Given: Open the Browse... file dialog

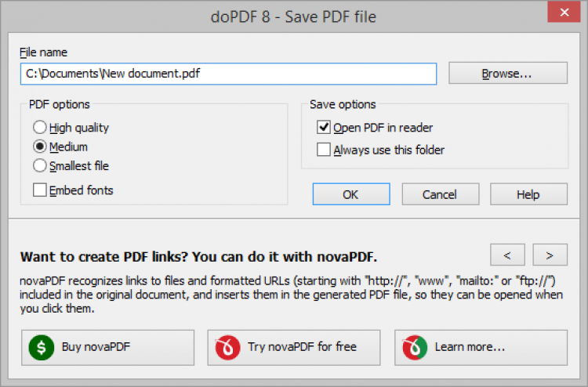Looking at the screenshot, I should coord(508,73).
